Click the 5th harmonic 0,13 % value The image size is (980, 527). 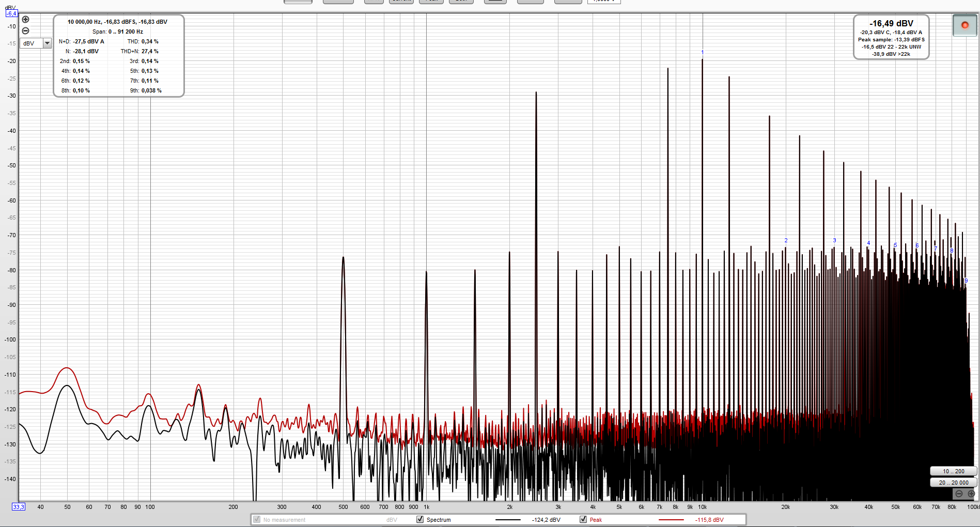tap(150, 71)
